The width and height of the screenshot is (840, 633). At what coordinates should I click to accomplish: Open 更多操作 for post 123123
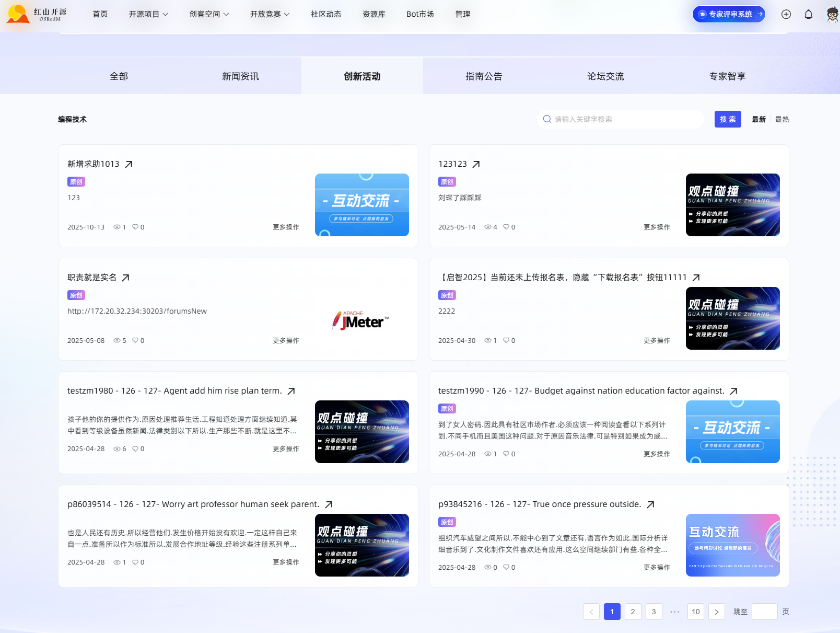(x=657, y=227)
